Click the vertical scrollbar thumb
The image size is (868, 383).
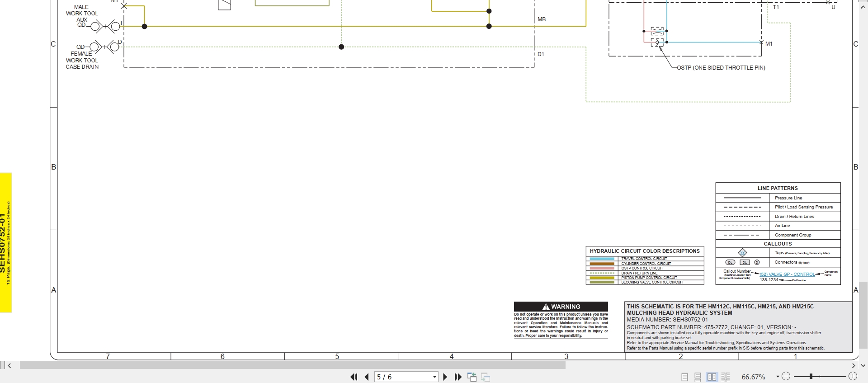863,315
